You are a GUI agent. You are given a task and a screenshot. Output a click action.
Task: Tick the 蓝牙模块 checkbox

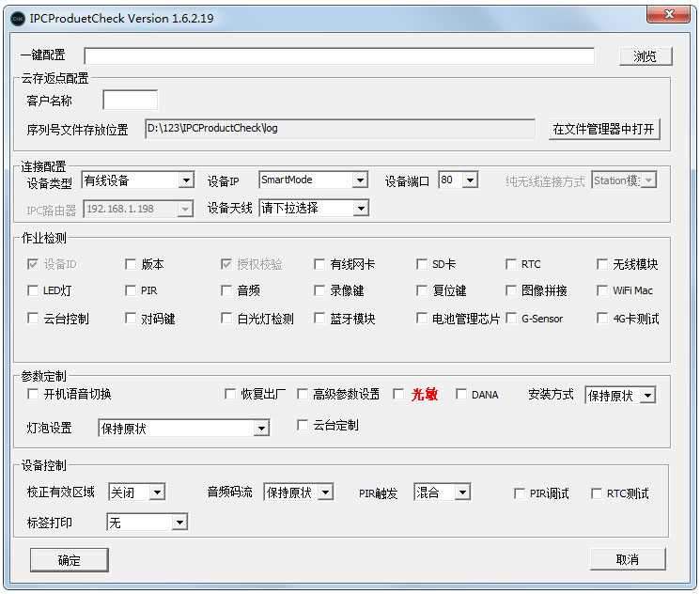[x=320, y=319]
